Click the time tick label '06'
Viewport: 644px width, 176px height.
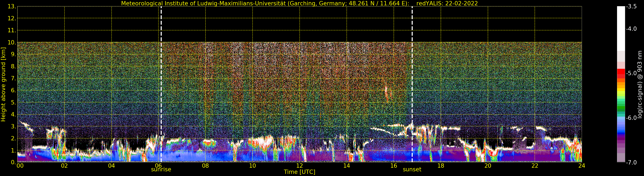coord(159,166)
